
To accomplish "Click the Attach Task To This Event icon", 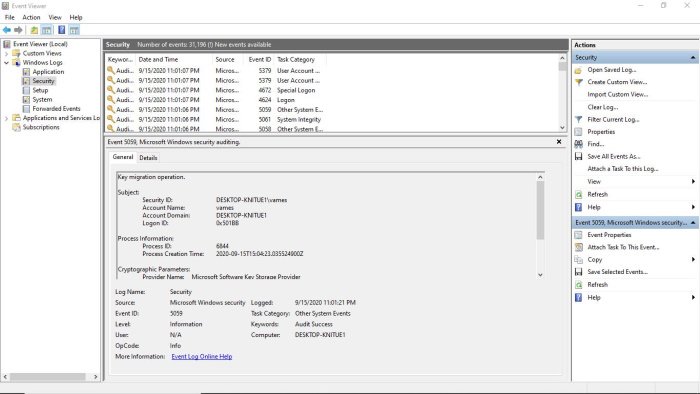I will coord(579,247).
